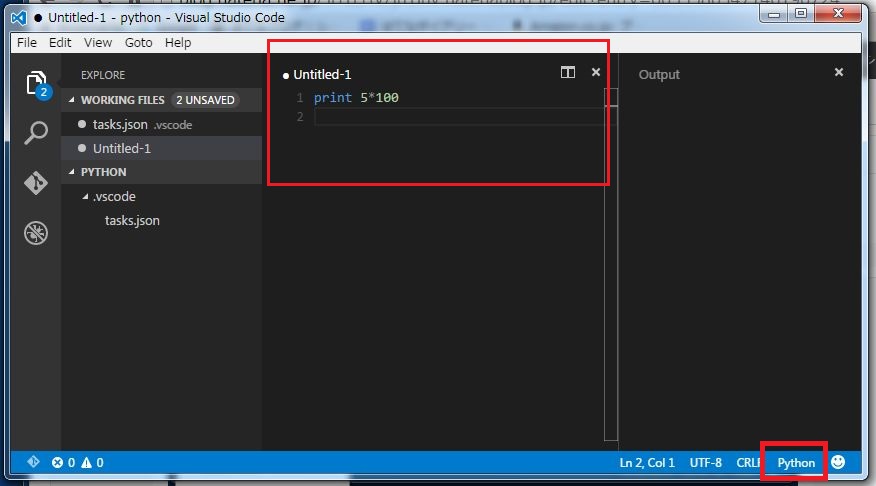Screen dimensions: 876x486
Task: Close the Visual Studio Code window
Action: [837, 13]
